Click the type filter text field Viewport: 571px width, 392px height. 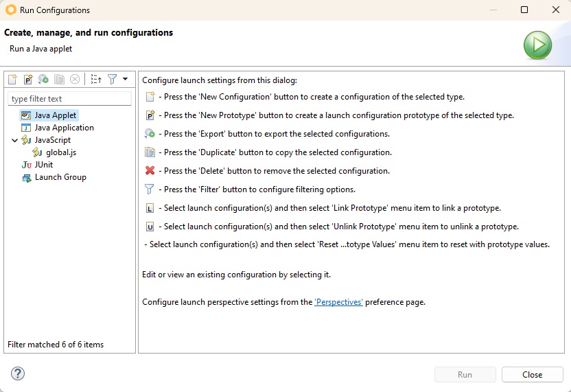(x=69, y=99)
